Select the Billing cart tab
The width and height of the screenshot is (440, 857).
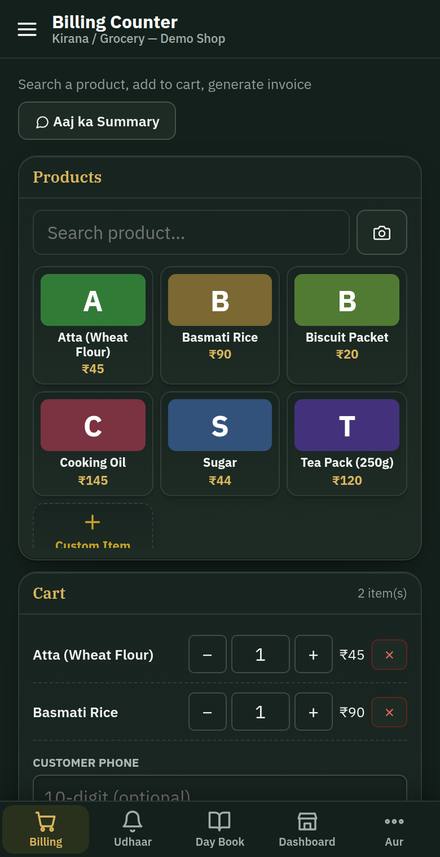click(46, 829)
